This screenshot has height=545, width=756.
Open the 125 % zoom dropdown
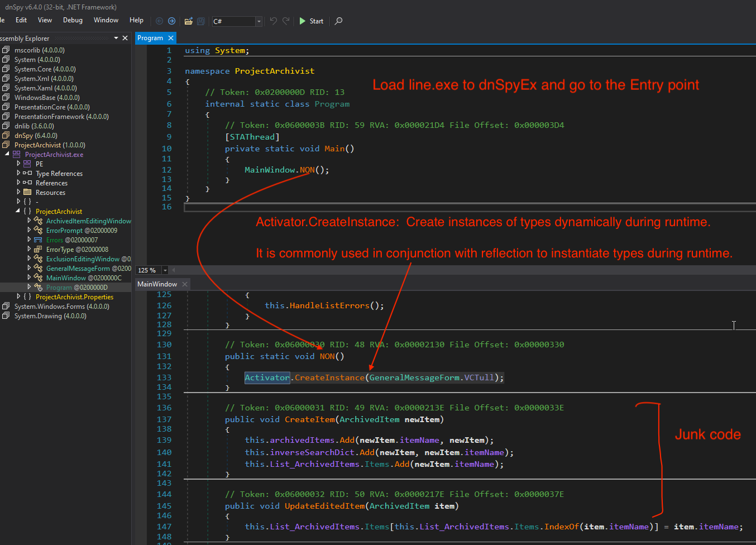165,270
